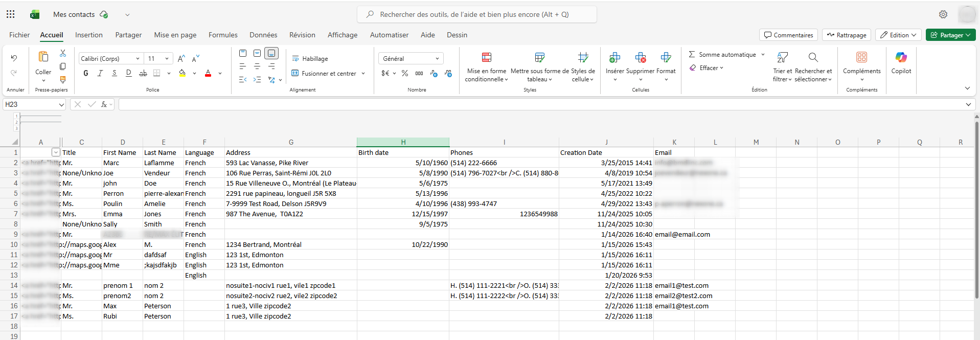Click the Cut scissors icon
This screenshot has width=980, height=340.
click(x=63, y=53)
